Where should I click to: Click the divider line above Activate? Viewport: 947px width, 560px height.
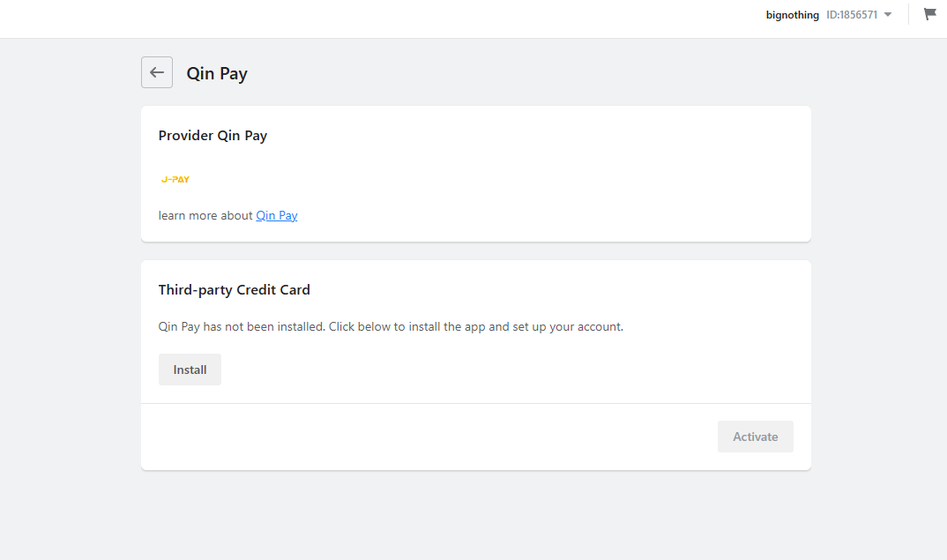(476, 404)
